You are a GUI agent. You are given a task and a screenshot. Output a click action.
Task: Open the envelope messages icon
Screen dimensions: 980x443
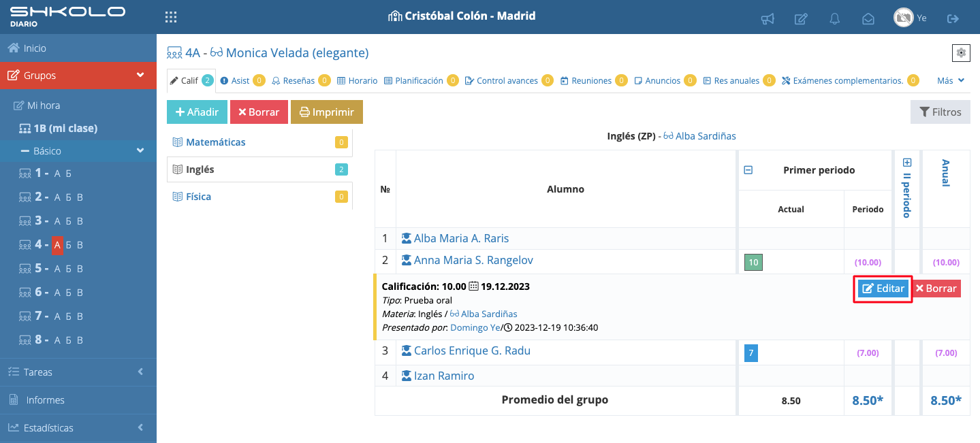pyautogui.click(x=868, y=19)
